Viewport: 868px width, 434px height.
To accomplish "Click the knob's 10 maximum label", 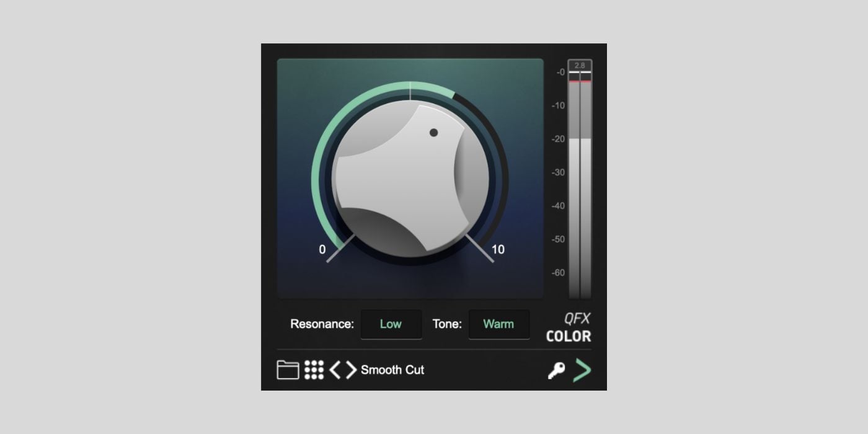I will click(x=498, y=250).
